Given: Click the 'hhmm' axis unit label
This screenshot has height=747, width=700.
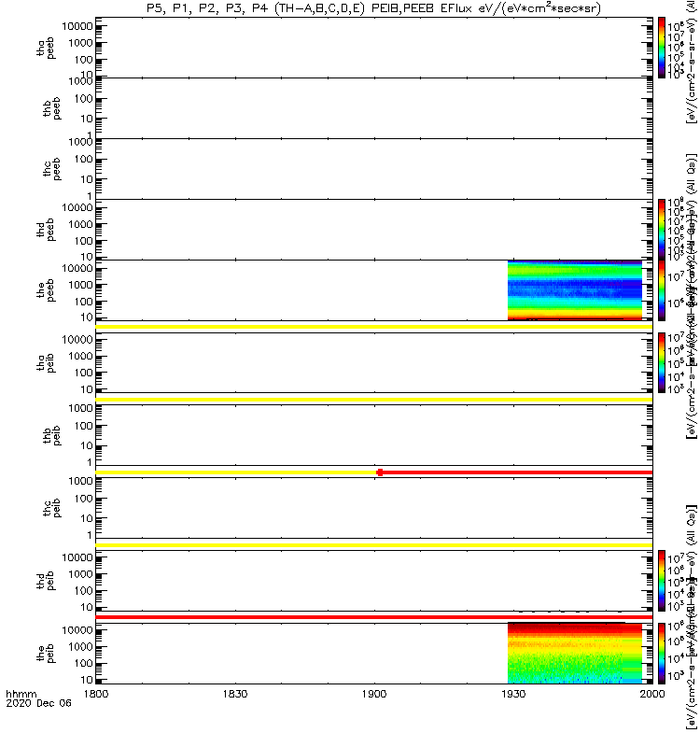Looking at the screenshot, I should (21, 694).
